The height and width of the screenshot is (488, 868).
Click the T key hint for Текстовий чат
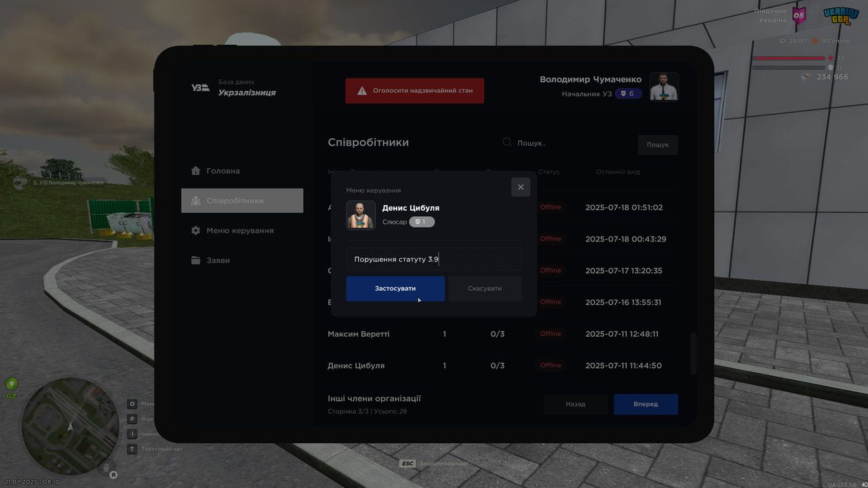tap(133, 449)
